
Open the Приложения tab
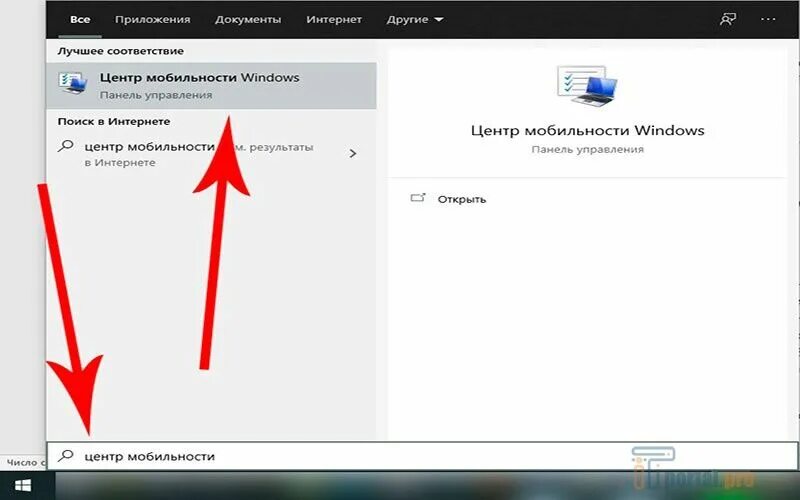point(152,19)
